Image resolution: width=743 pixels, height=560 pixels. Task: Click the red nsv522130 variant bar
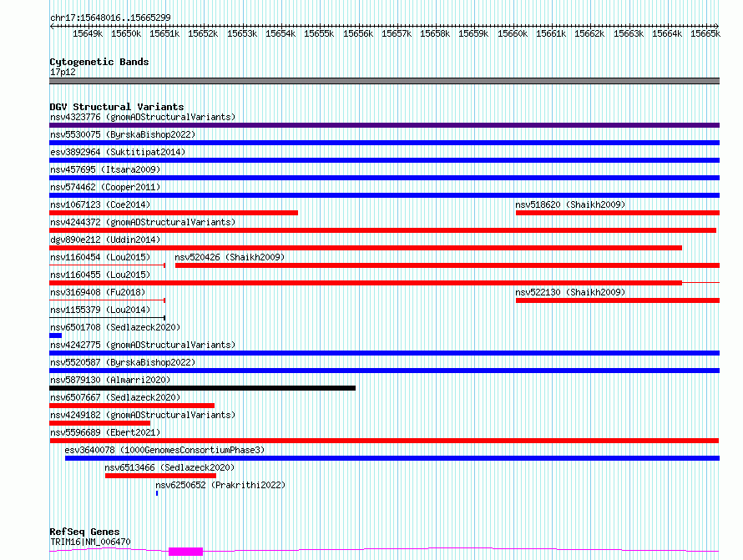coord(618,300)
